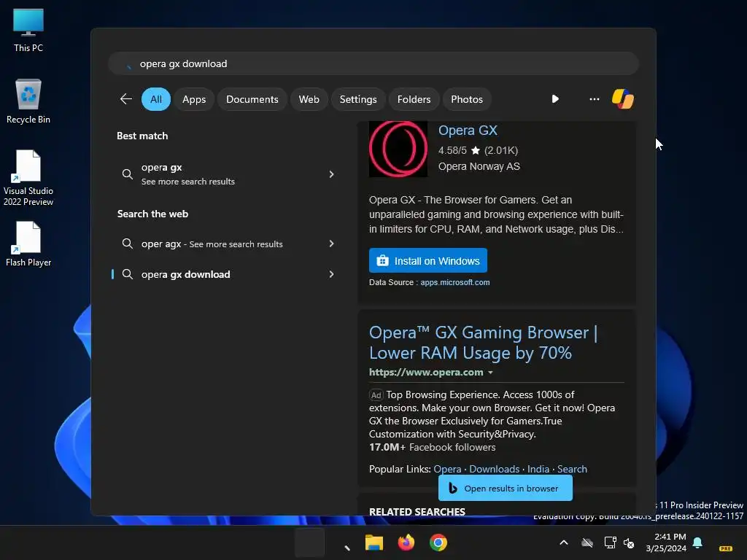Click the Copilot icon in search panel
Image resolution: width=747 pixels, height=560 pixels.
tap(623, 99)
